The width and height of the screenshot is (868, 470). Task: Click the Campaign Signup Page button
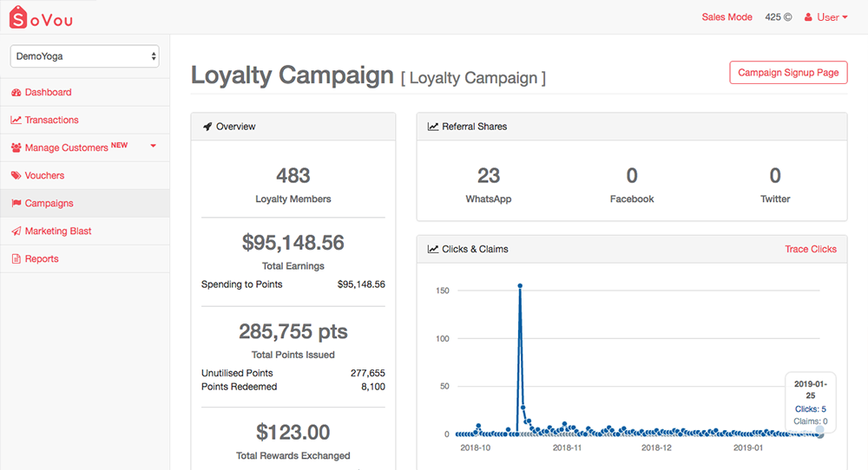click(x=788, y=73)
